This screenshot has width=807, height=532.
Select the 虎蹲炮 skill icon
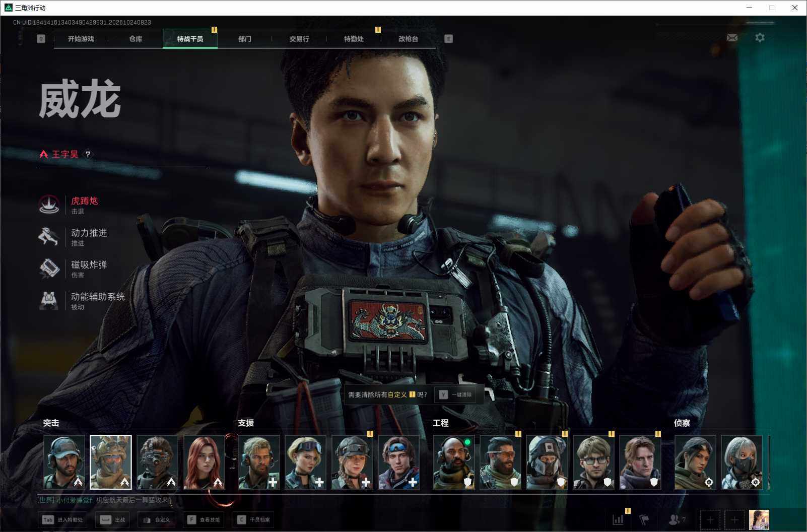(x=49, y=205)
